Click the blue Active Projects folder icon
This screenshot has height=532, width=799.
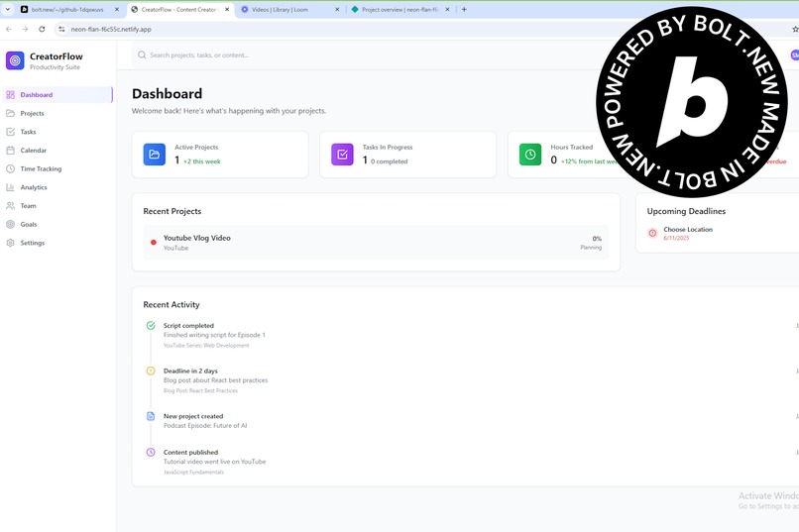pos(155,155)
